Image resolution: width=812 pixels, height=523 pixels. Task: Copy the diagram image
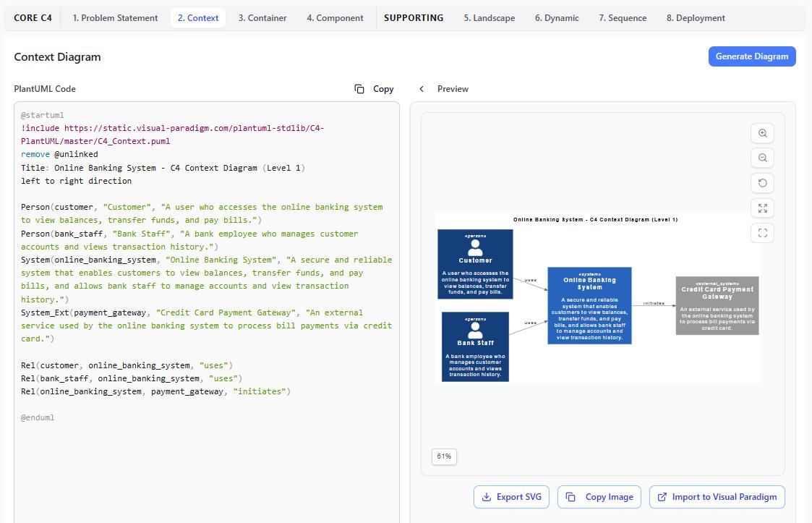599,497
